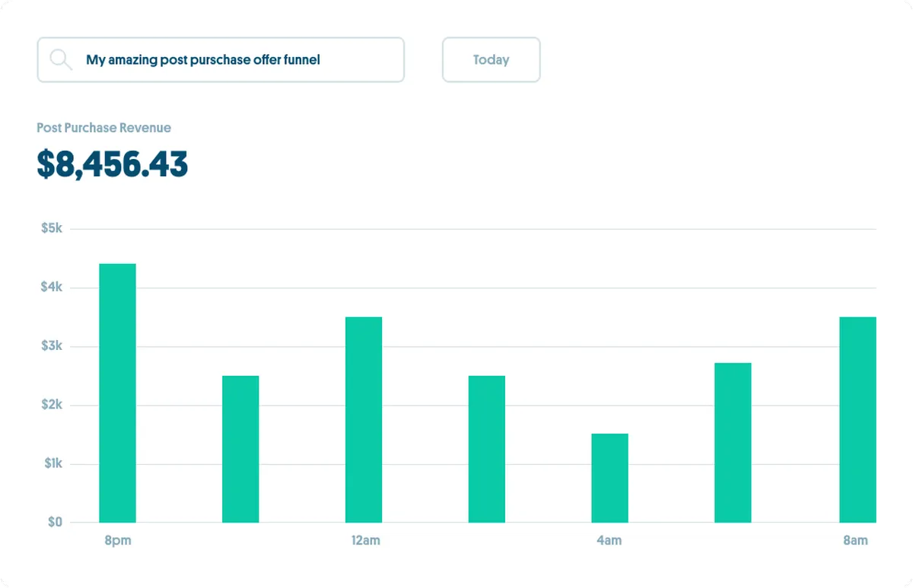Image resolution: width=913 pixels, height=588 pixels.
Task: Click the tallest bar above 8pm
Action: point(117,393)
